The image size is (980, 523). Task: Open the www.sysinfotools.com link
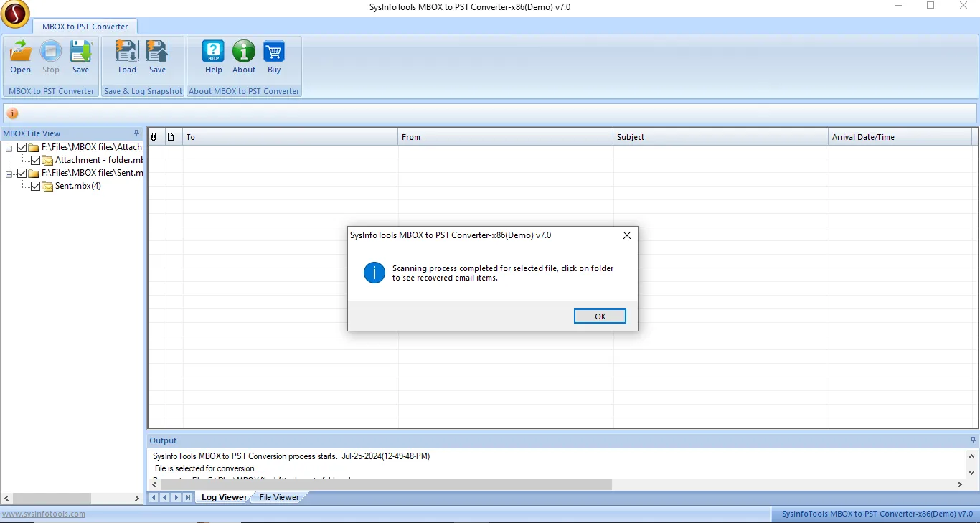[43, 514]
